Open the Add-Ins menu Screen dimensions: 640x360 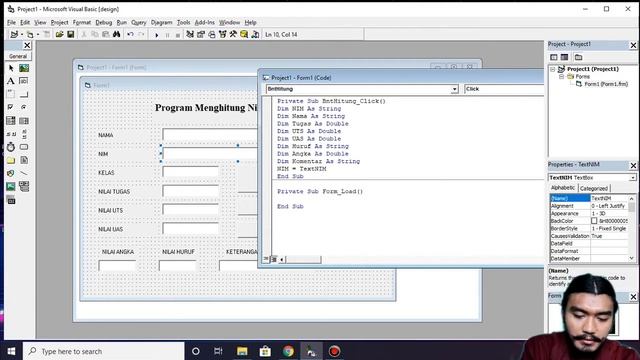pos(204,22)
